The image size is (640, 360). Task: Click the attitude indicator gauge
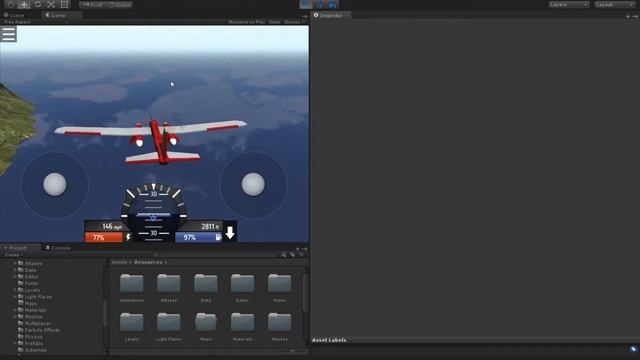[153, 212]
